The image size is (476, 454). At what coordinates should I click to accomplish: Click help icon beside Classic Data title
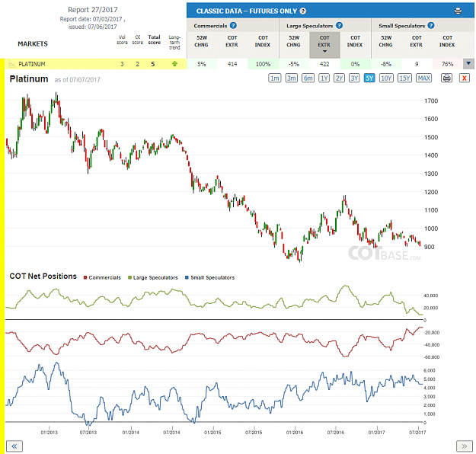click(302, 11)
